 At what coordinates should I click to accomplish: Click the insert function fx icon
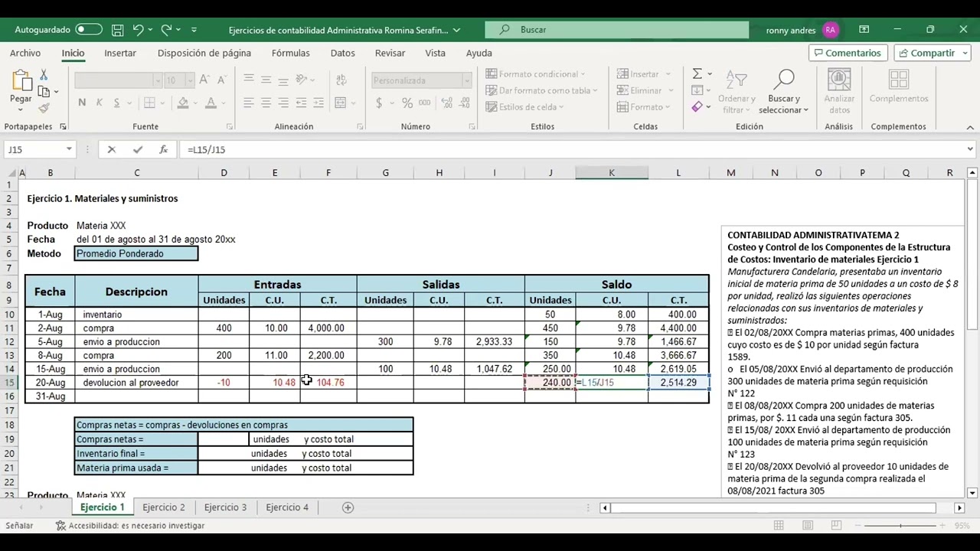click(163, 150)
